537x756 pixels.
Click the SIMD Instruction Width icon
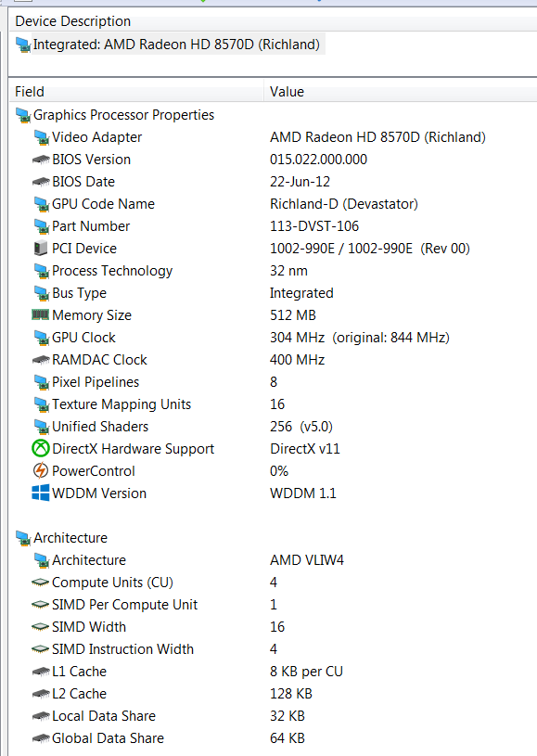[41, 649]
